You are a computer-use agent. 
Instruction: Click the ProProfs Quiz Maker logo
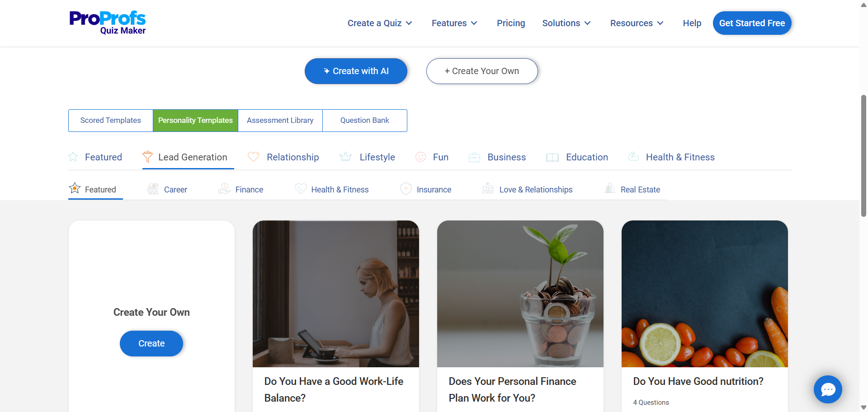(108, 23)
